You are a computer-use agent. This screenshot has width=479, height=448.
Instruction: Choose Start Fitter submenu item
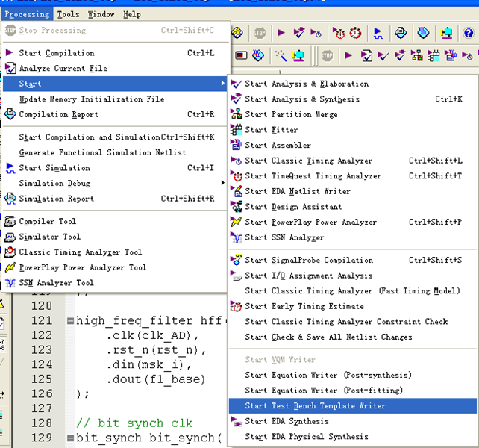[353, 130]
